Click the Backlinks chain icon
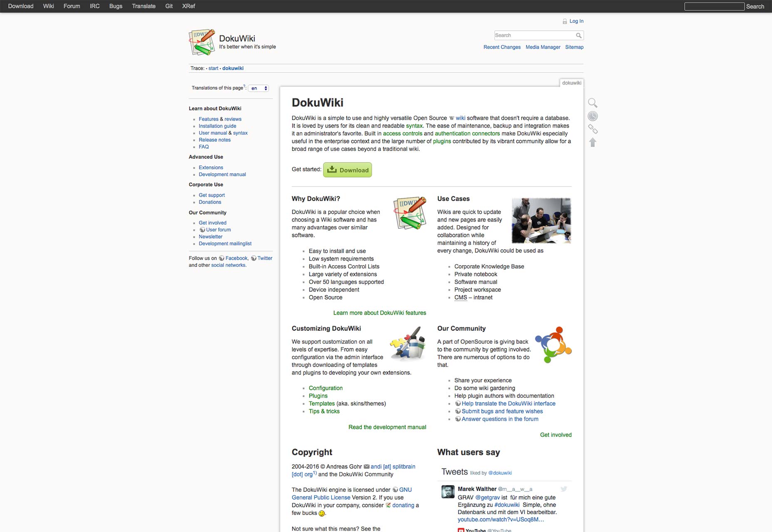Viewport: 772px width, 532px height. point(593,129)
